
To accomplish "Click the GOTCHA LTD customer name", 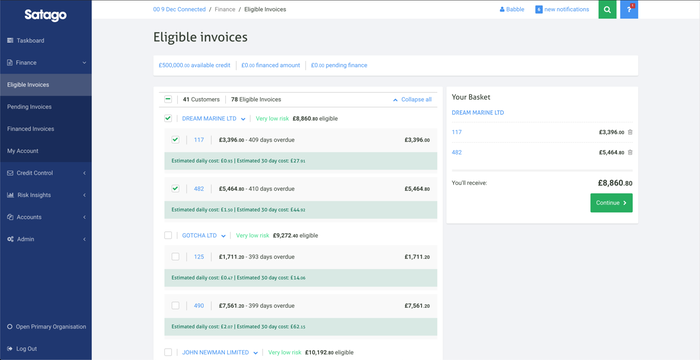I will tap(199, 235).
